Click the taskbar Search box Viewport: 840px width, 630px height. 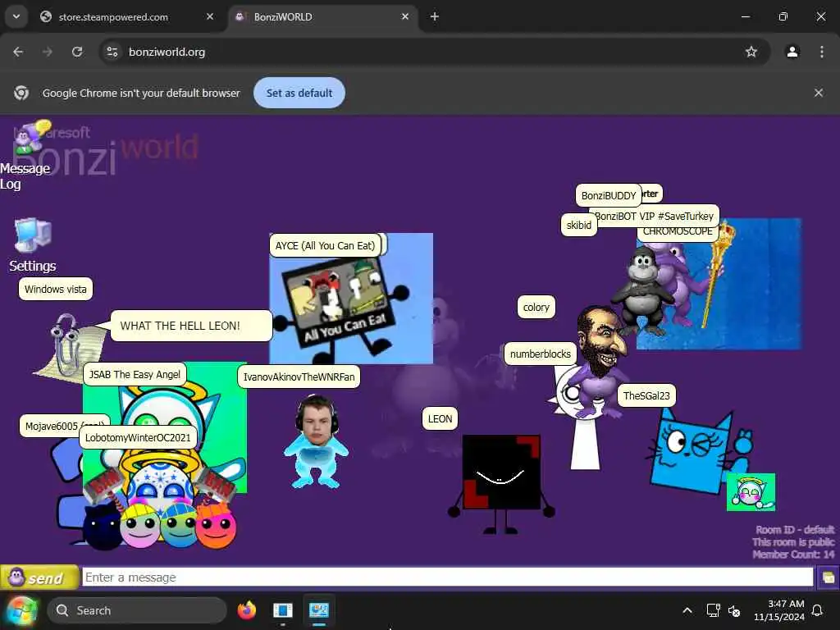[137, 610]
